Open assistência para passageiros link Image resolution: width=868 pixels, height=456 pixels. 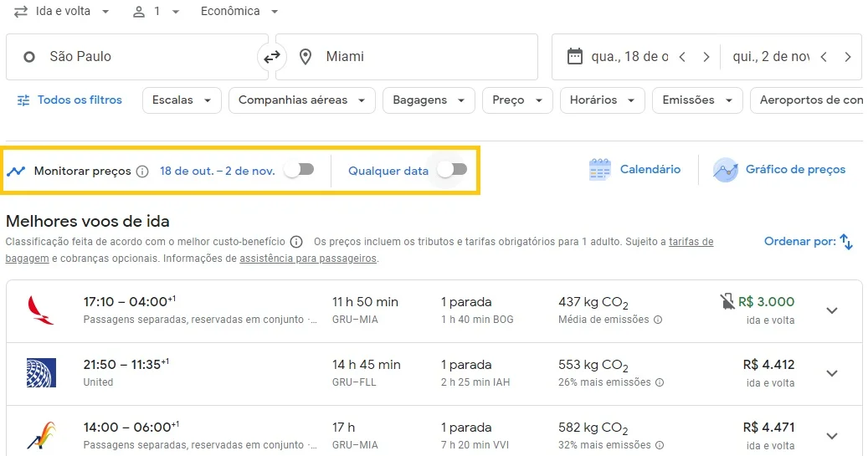tap(308, 259)
